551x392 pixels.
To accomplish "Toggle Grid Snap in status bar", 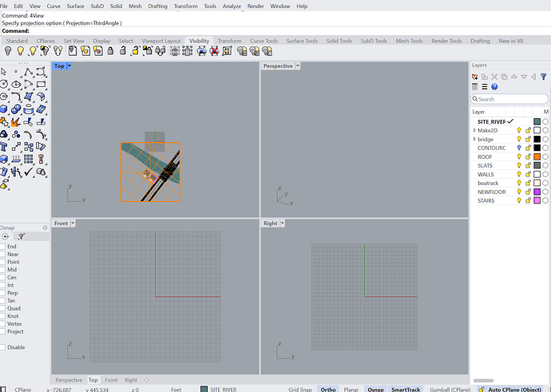I will (300, 389).
